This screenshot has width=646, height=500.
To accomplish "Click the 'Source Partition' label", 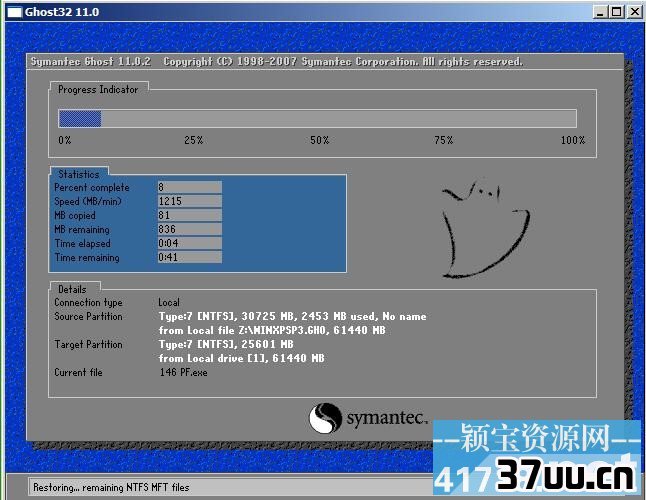I will tap(89, 316).
